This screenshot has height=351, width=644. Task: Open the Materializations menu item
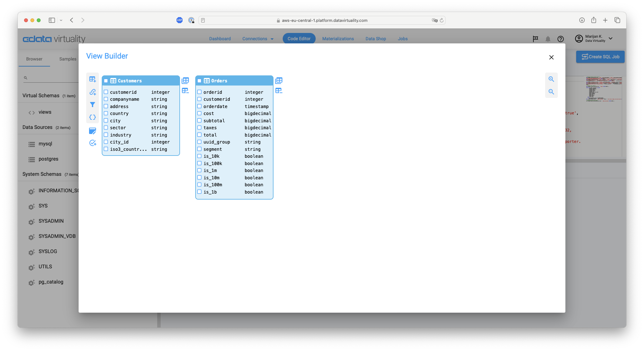point(338,39)
